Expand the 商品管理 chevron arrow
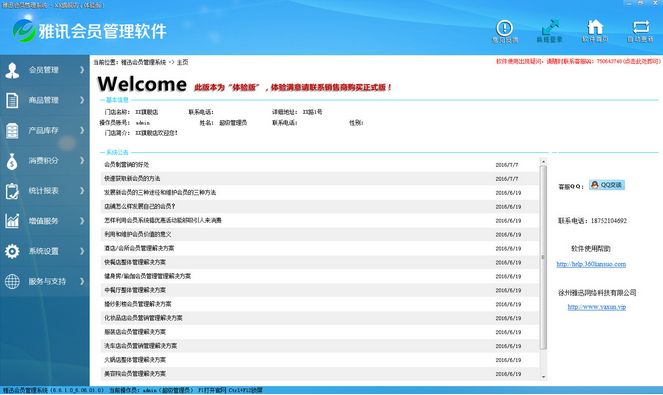The height and width of the screenshot is (395, 663). [82, 100]
